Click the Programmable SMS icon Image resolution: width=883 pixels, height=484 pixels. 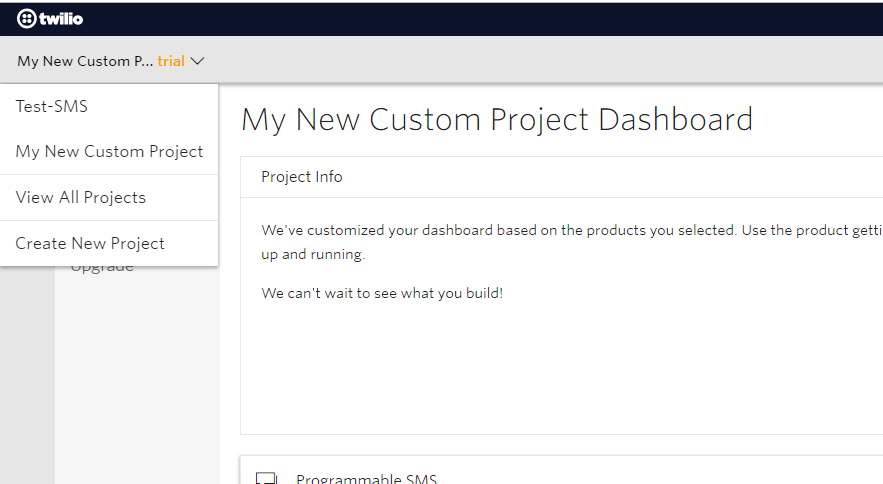tap(266, 478)
